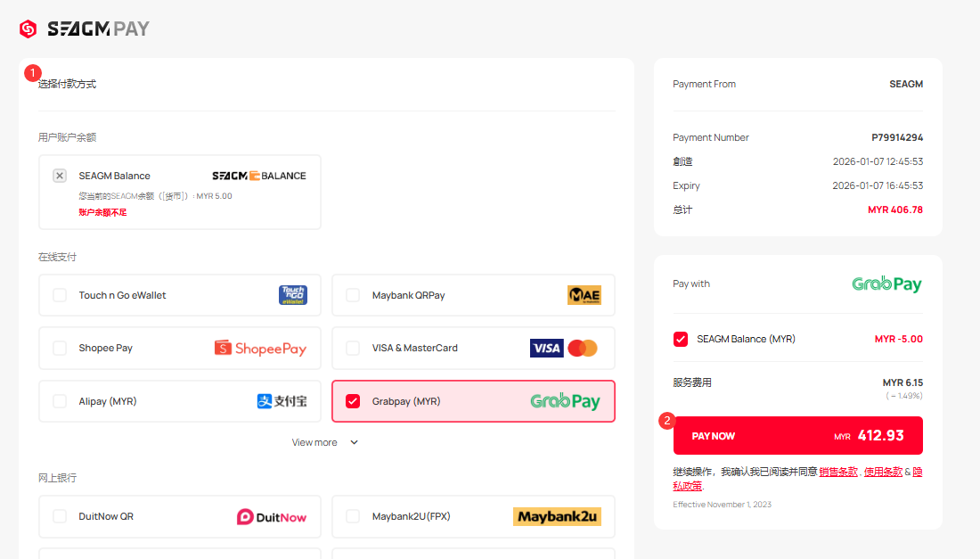Screen dimensions: 980x559
Task: Click the Maybank2u yellow logo
Action: pyautogui.click(x=557, y=516)
